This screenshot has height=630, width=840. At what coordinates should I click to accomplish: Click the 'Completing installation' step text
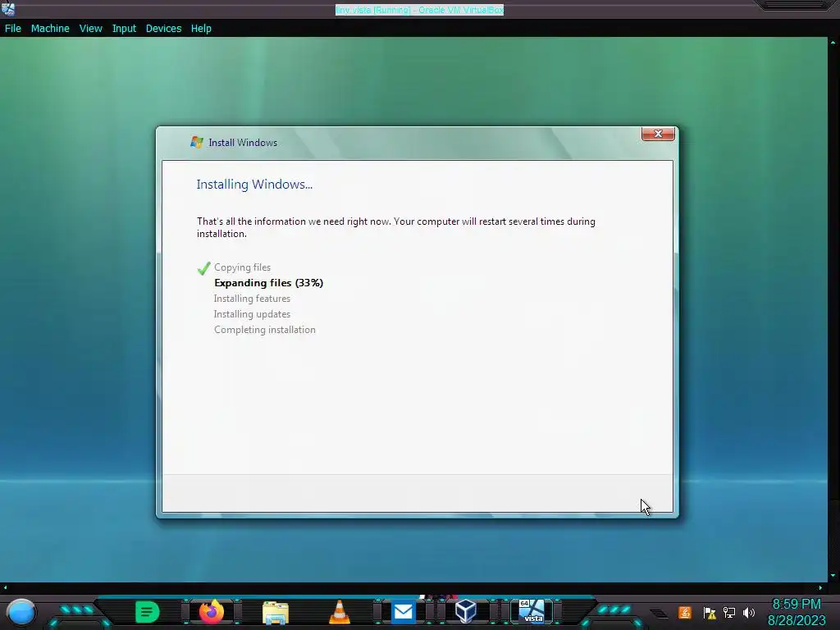pyautogui.click(x=265, y=330)
